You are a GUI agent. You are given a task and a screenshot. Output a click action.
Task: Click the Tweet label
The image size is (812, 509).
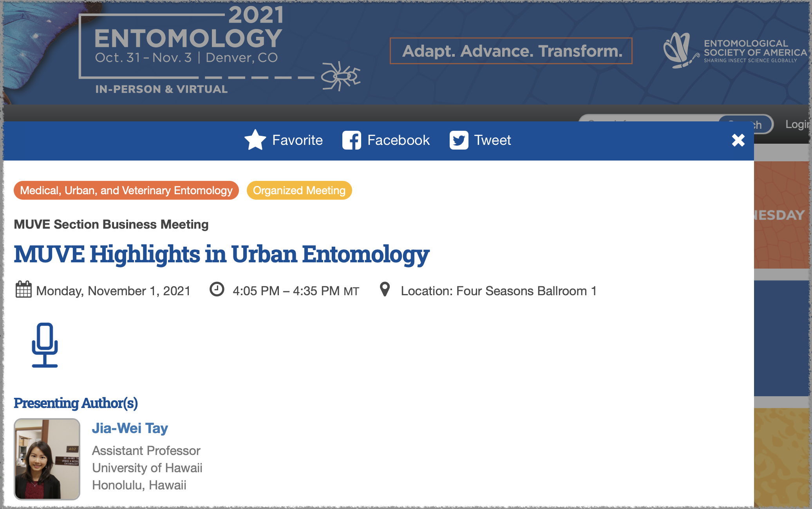click(x=492, y=140)
